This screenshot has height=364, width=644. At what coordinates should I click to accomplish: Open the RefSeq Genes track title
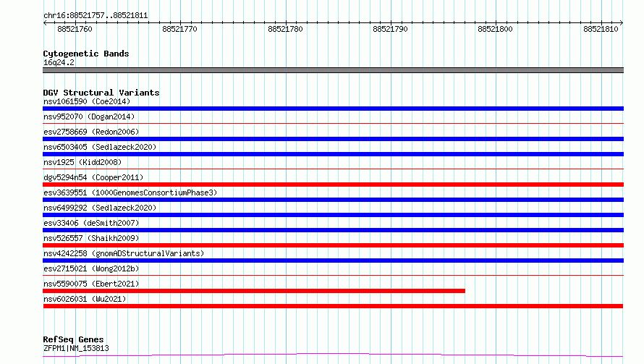click(x=73, y=339)
